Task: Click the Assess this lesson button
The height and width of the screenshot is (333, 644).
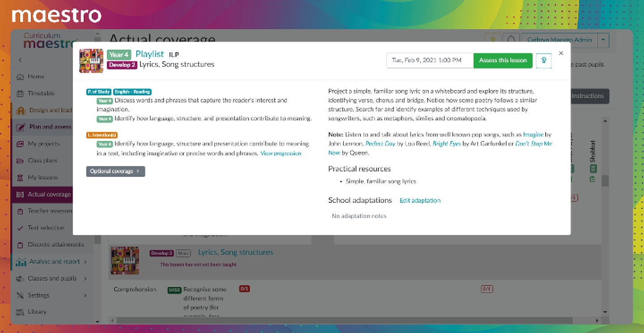Action: tap(503, 60)
